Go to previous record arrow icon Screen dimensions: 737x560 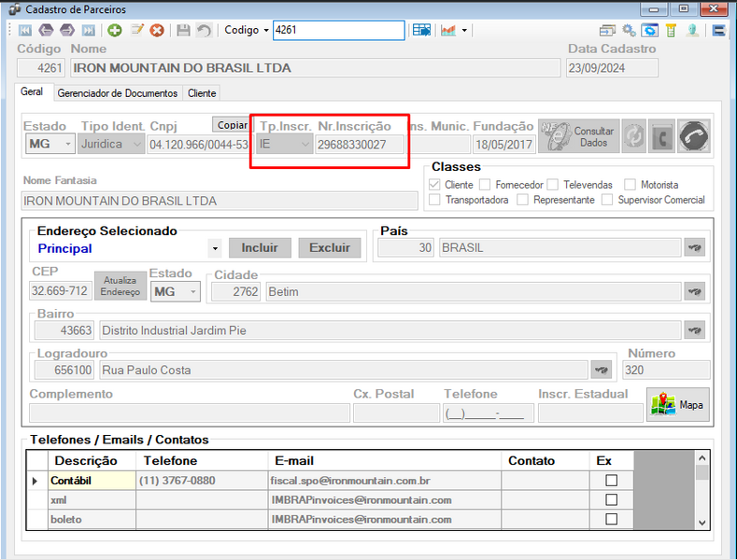click(46, 31)
